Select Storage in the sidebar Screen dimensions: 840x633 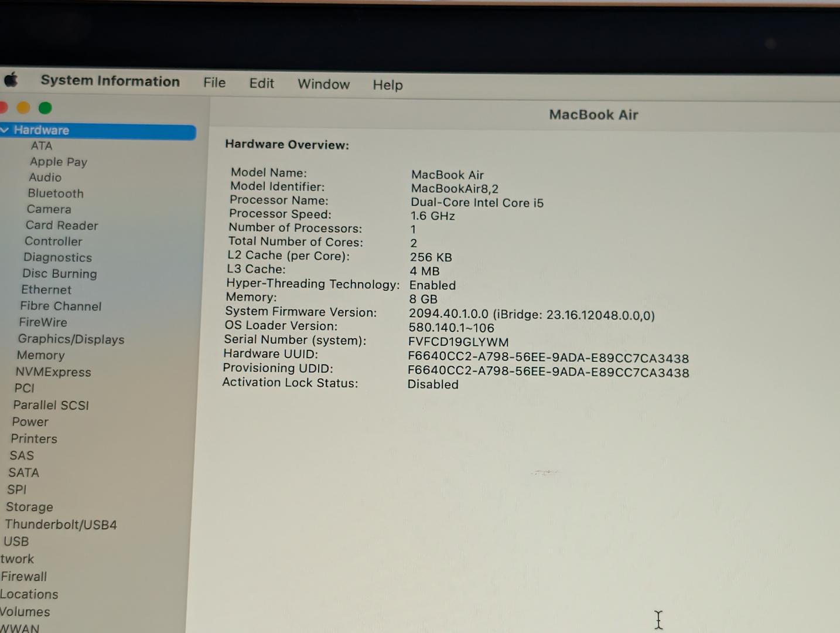(x=29, y=507)
